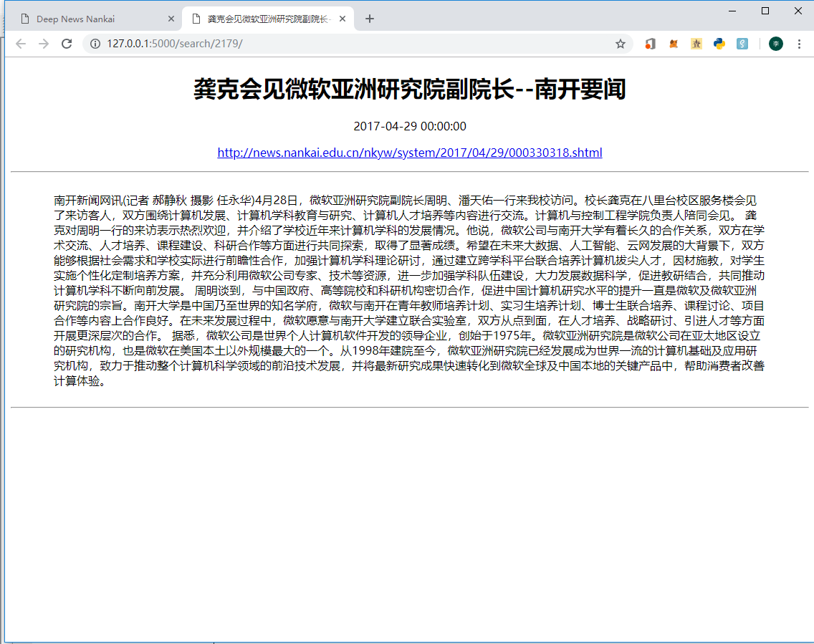Minimize the Chrome window
The width and height of the screenshot is (814, 644).
click(x=732, y=11)
